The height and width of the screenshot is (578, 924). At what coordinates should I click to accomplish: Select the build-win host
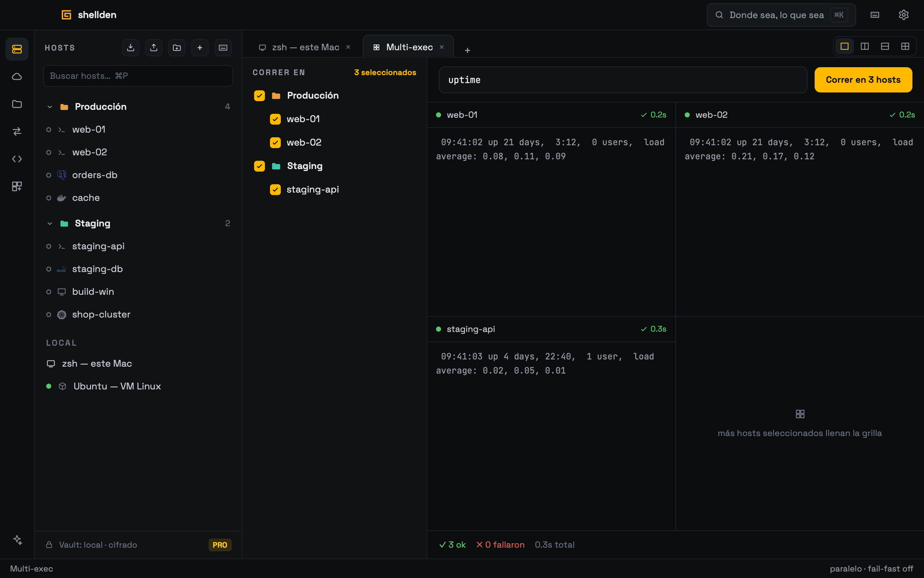138,292
